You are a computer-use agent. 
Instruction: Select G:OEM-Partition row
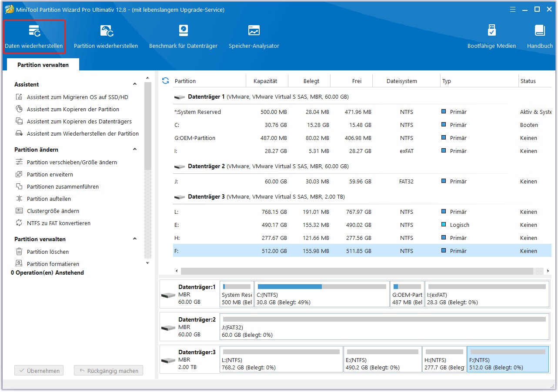362,138
